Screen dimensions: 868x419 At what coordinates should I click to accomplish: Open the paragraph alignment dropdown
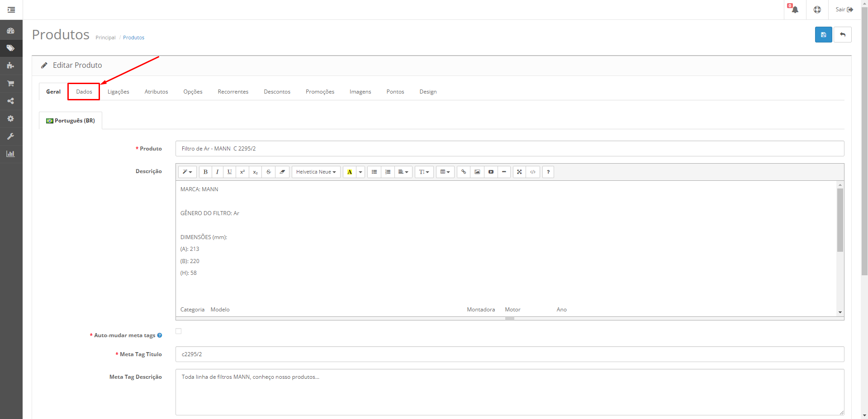pyautogui.click(x=403, y=172)
